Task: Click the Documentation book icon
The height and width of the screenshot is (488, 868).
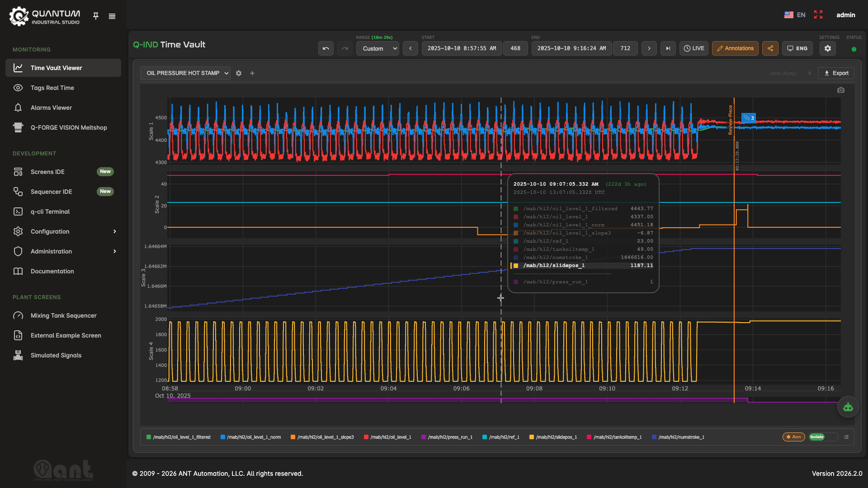Action: pyautogui.click(x=18, y=271)
